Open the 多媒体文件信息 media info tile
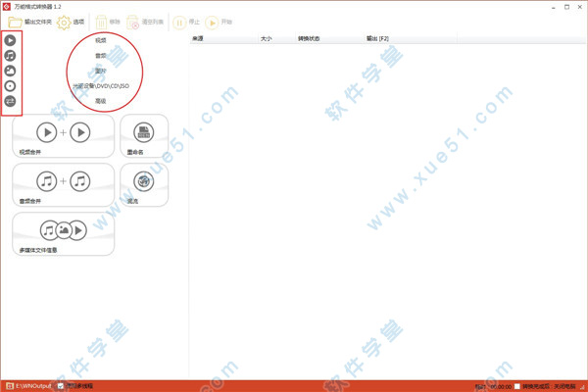The width and height of the screenshot is (588, 392). pos(64,233)
